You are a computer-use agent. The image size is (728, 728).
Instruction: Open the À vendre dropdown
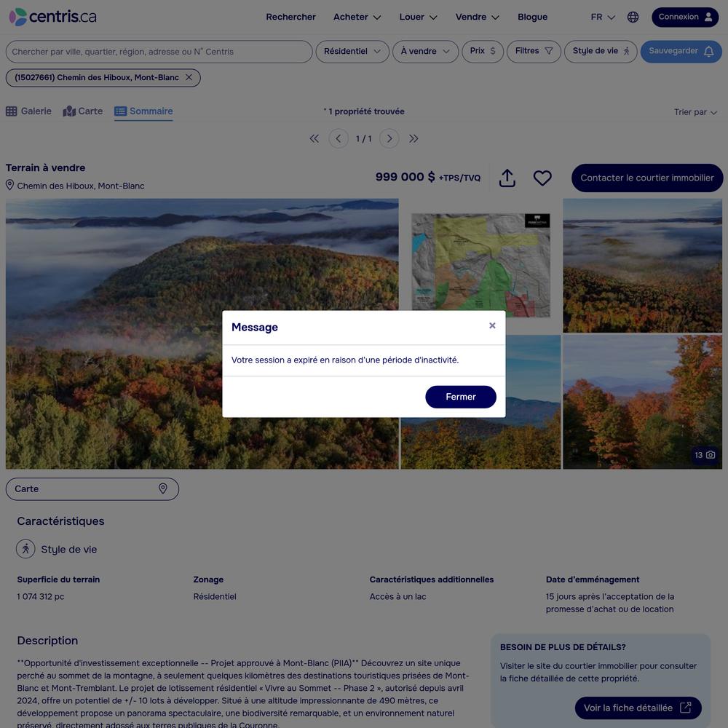(x=425, y=52)
